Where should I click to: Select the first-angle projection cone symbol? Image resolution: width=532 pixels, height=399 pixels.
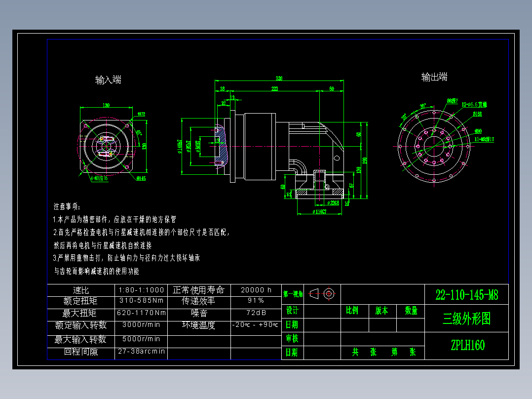click(x=314, y=294)
